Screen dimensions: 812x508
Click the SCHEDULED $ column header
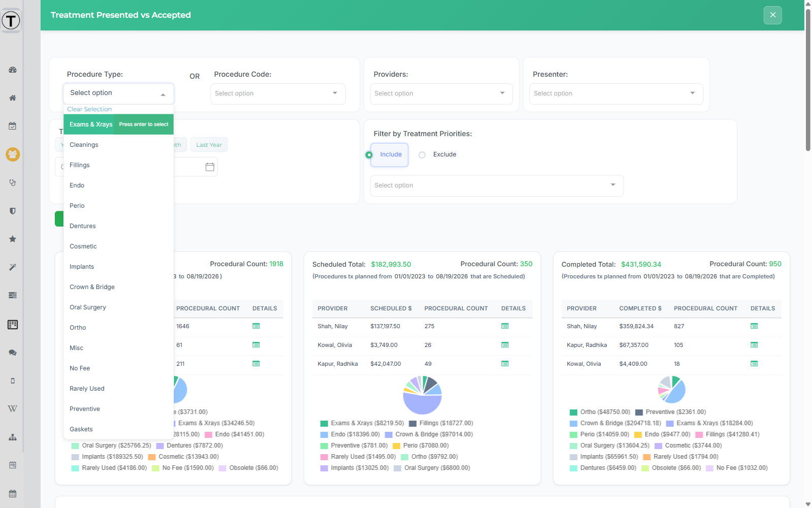(391, 308)
